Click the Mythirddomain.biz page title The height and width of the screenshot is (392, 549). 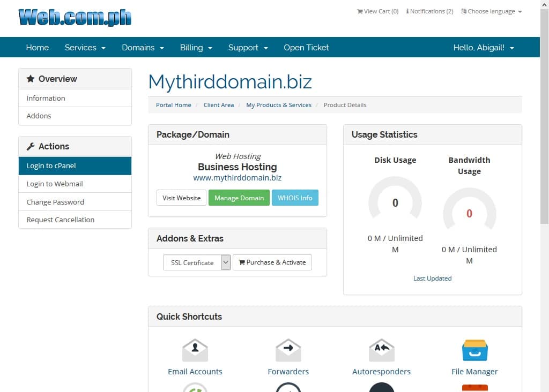click(230, 82)
